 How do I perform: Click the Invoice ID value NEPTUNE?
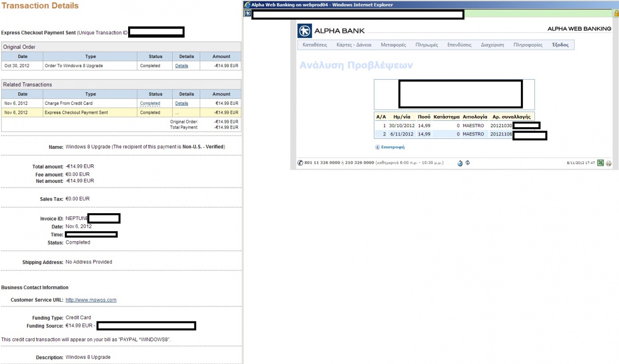[76, 218]
